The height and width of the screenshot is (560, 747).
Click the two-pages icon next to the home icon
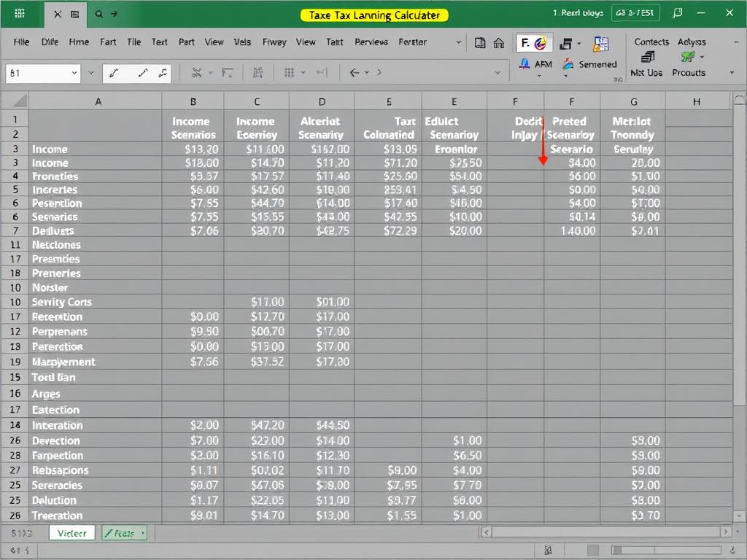click(x=479, y=42)
